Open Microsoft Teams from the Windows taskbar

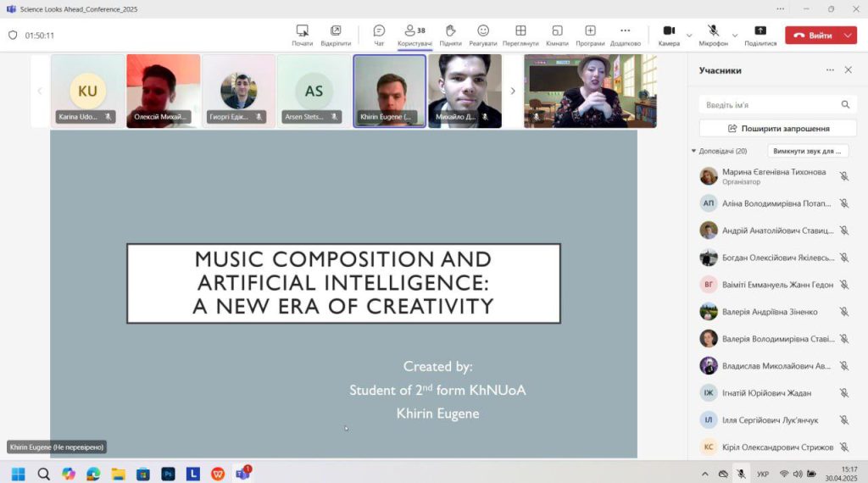click(x=242, y=474)
